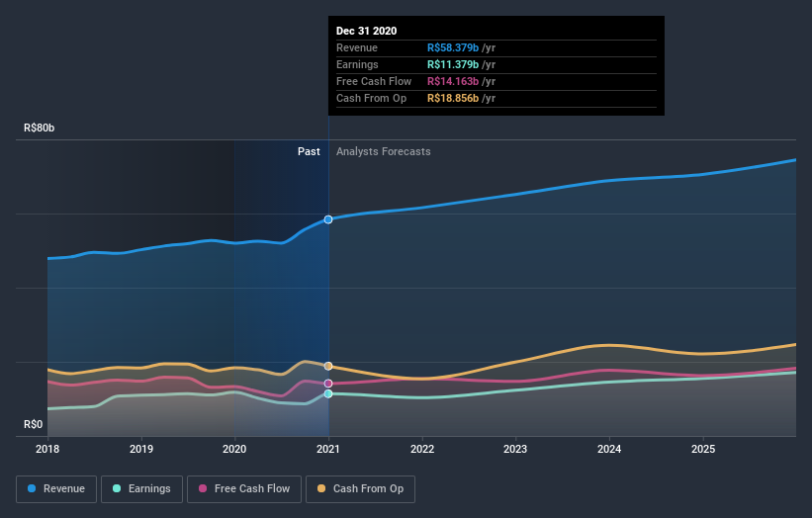Toggle the Cash From Op legend button
This screenshot has width=812, height=518.
click(360, 489)
